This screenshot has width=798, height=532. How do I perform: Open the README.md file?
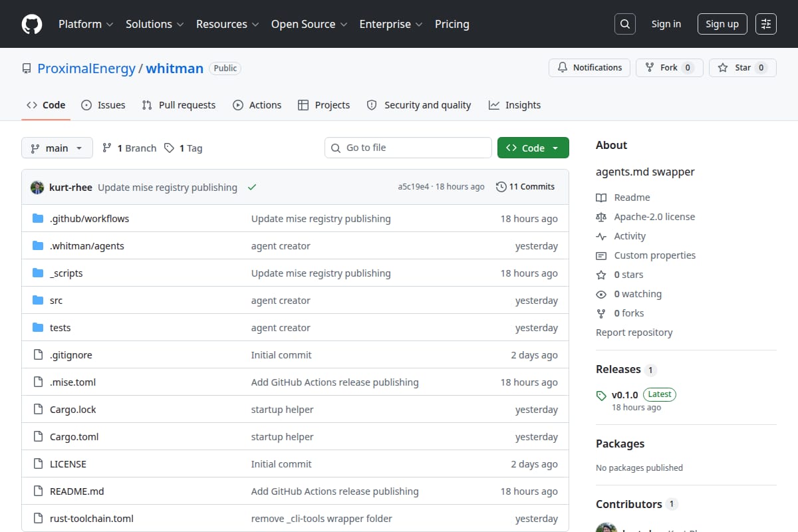click(76, 491)
